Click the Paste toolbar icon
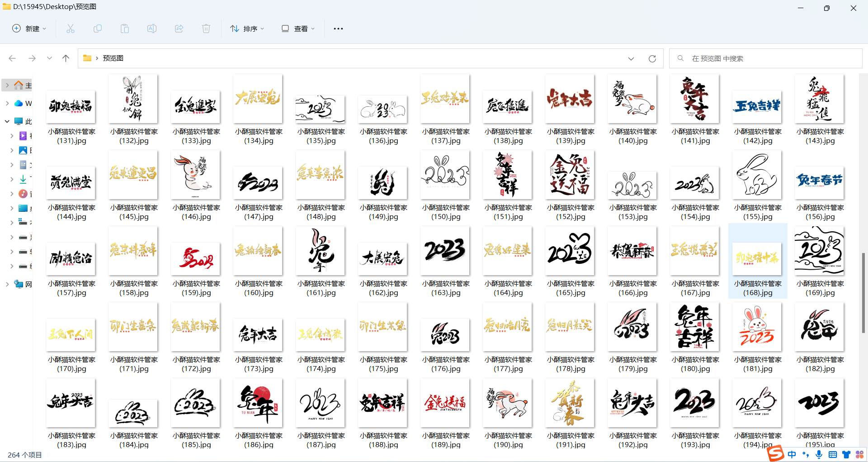Screen dimensions: 868x462 coord(125,28)
